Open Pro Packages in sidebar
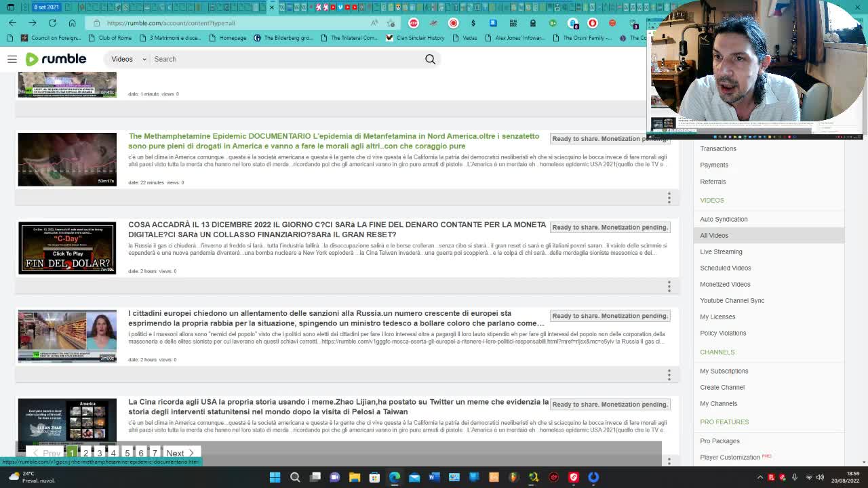Viewport: 868px width, 488px height. tap(719, 441)
